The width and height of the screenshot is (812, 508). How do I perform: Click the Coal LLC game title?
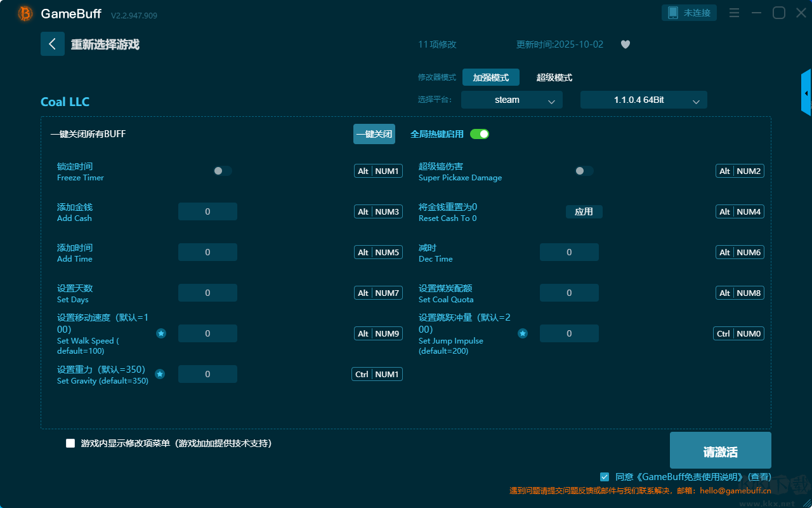65,102
